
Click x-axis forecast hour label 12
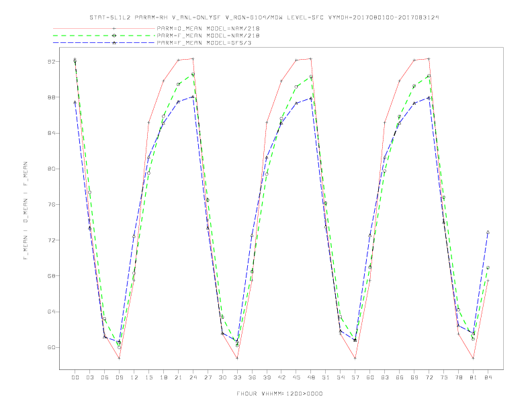(x=134, y=377)
